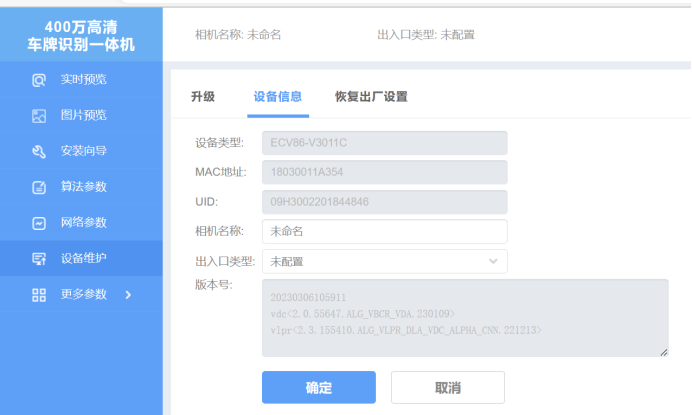
Task: Open 算法参数 menu item
Action: tap(81, 187)
